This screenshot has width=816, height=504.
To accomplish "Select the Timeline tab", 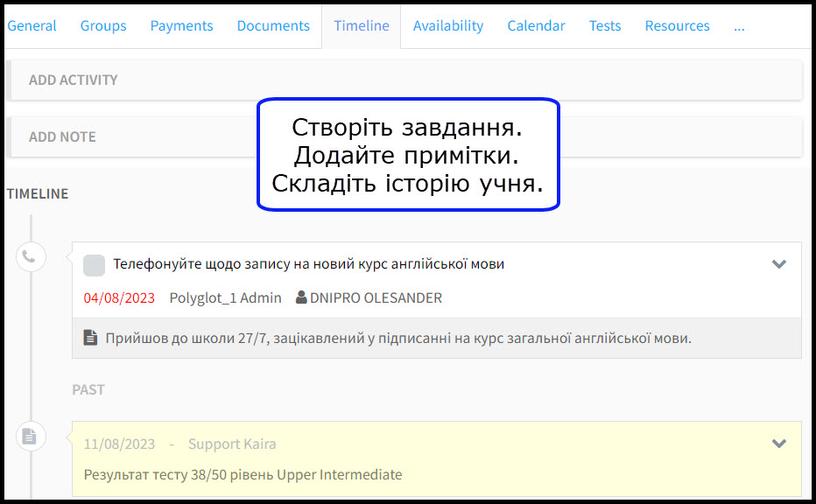I will tap(362, 25).
